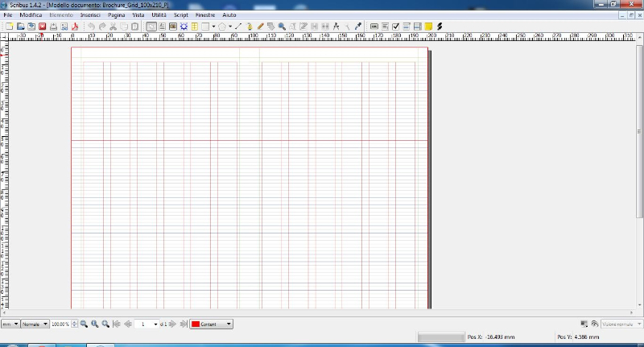Open the Finestre menu
The width and height of the screenshot is (644, 347).
205,15
